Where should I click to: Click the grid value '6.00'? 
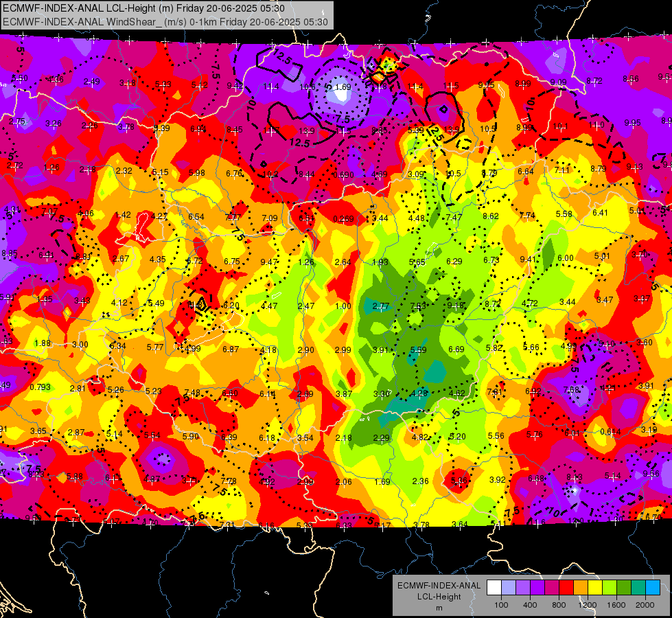[566, 258]
